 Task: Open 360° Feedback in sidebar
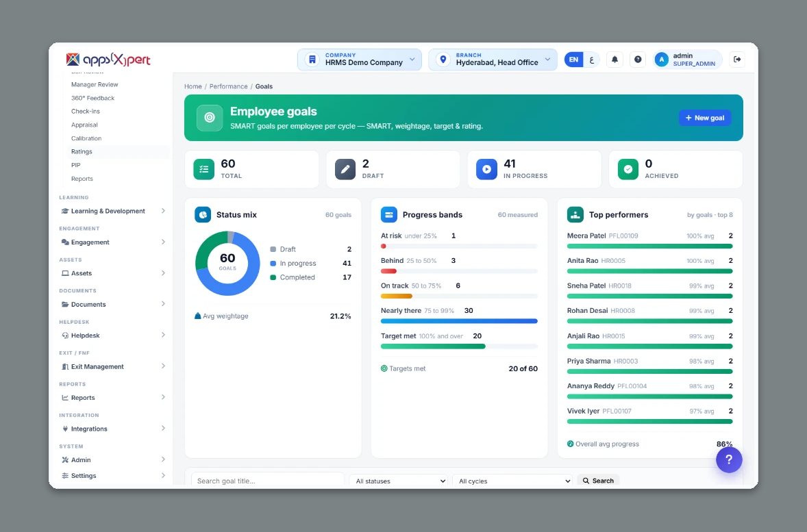click(92, 98)
